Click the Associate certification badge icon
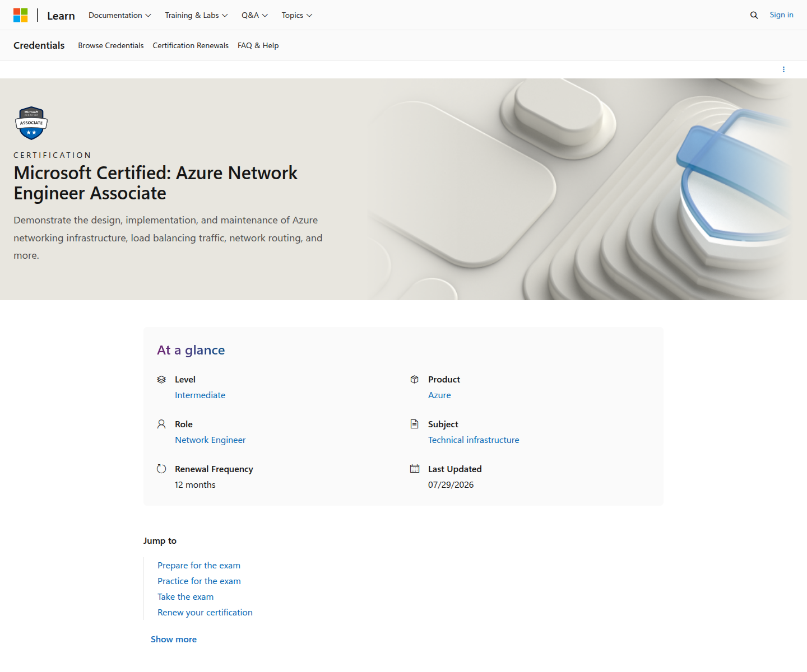Viewport: 807px width, 672px height. (31, 123)
